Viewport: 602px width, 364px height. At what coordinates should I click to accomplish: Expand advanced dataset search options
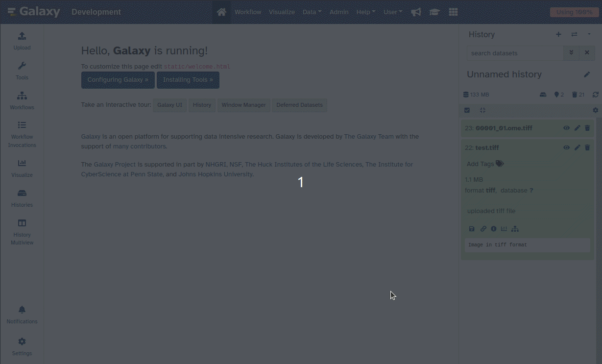pyautogui.click(x=571, y=53)
